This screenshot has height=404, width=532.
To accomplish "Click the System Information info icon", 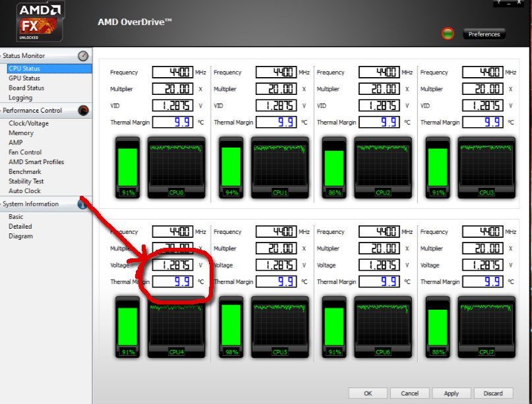I will tap(82, 204).
